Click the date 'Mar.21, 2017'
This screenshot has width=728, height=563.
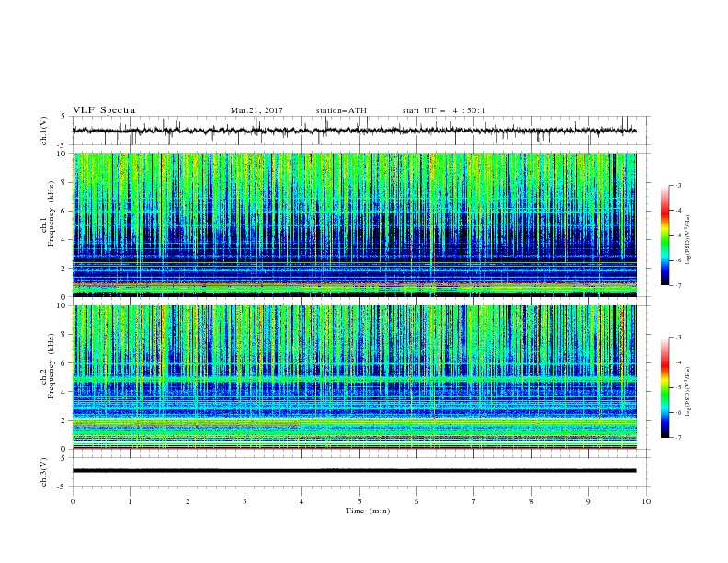pyautogui.click(x=256, y=110)
